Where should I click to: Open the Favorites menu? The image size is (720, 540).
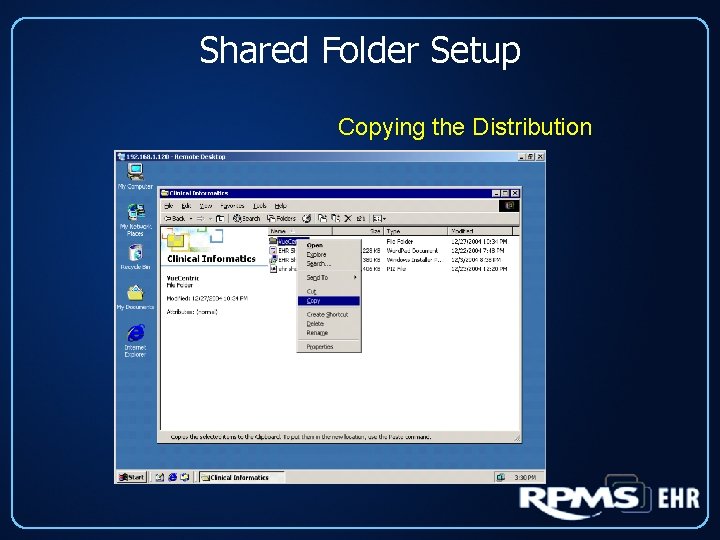[232, 206]
